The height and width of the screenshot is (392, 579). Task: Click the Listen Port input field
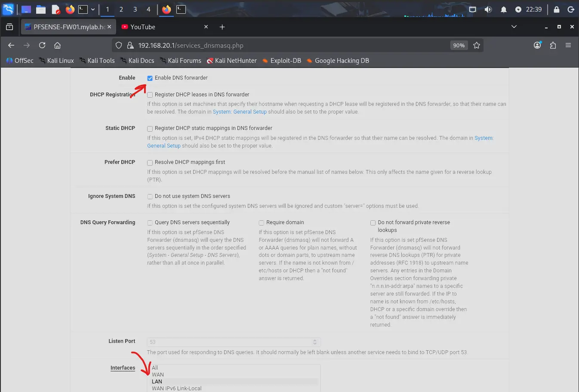(234, 342)
